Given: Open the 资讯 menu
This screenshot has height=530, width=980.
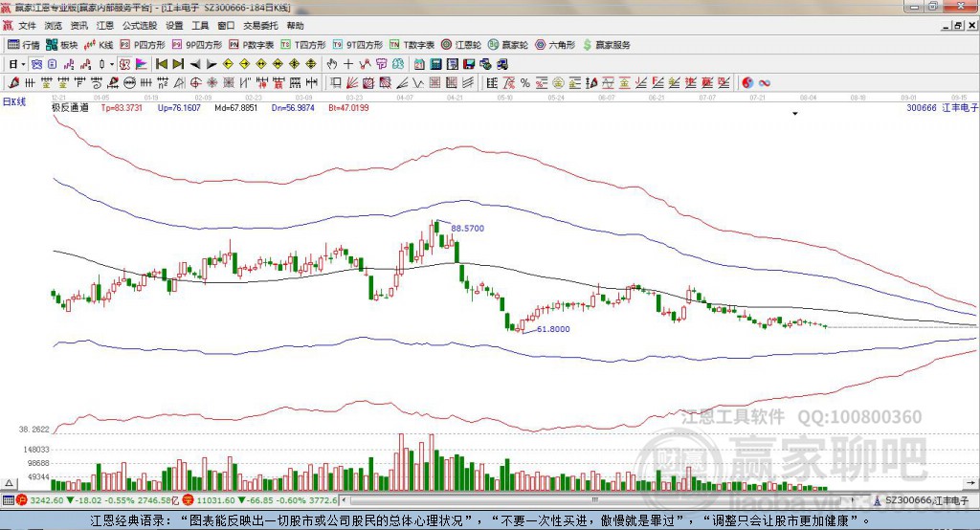Looking at the screenshot, I should [78, 26].
